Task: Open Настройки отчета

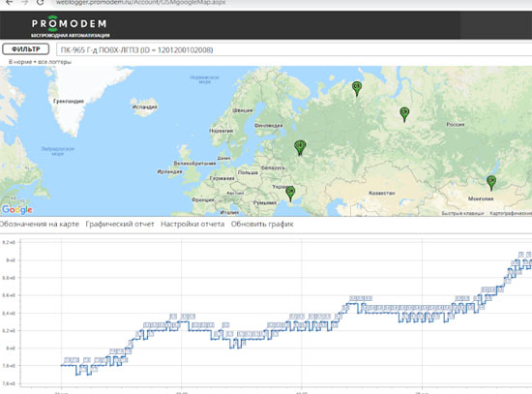Action: pos(192,225)
